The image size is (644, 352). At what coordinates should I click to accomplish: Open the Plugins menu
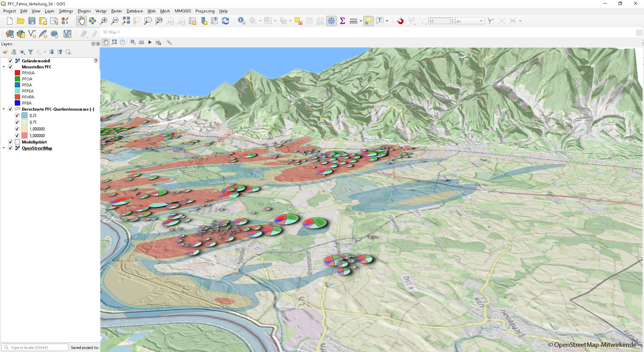(x=84, y=11)
